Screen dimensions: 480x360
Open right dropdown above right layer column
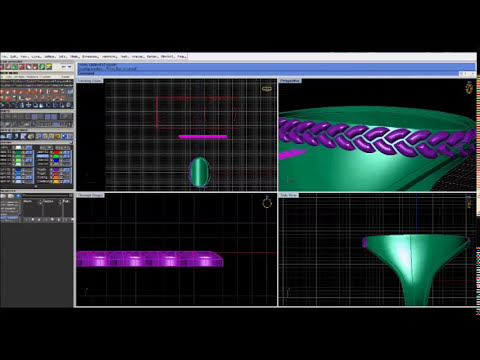pyautogui.click(x=63, y=148)
